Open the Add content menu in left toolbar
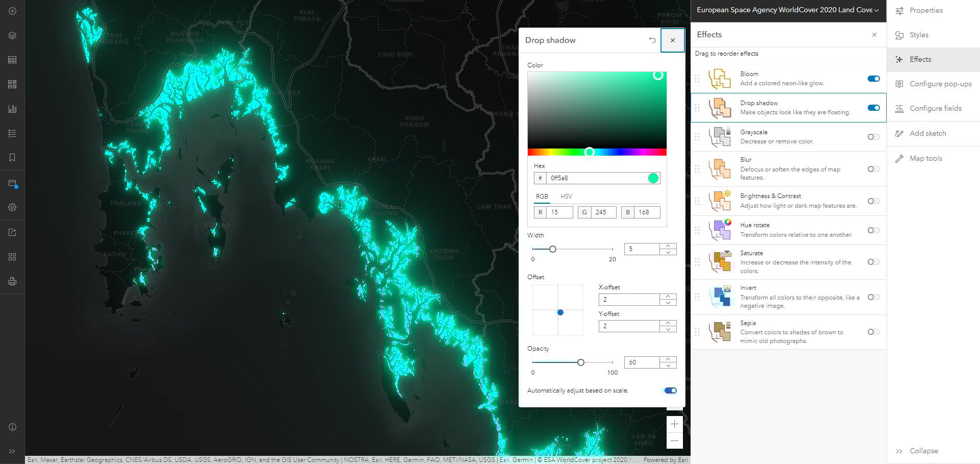 12,11
